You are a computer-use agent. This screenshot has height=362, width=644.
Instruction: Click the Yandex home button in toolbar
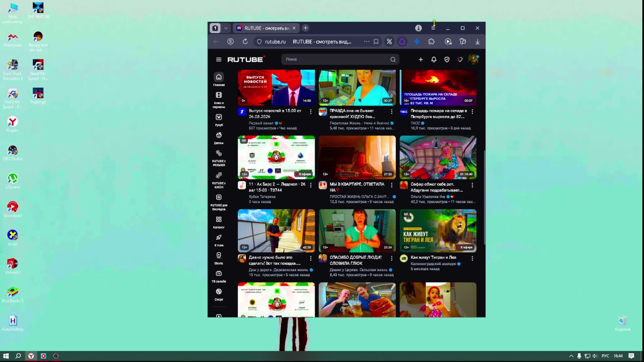(230, 42)
